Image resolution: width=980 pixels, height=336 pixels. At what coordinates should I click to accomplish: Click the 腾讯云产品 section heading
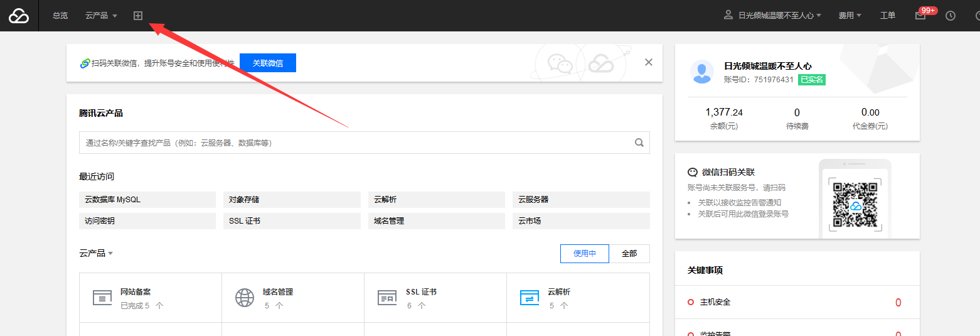101,113
